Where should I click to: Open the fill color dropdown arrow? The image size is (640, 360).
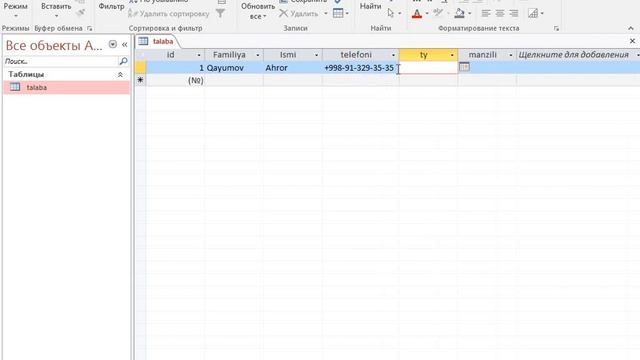pos(470,14)
